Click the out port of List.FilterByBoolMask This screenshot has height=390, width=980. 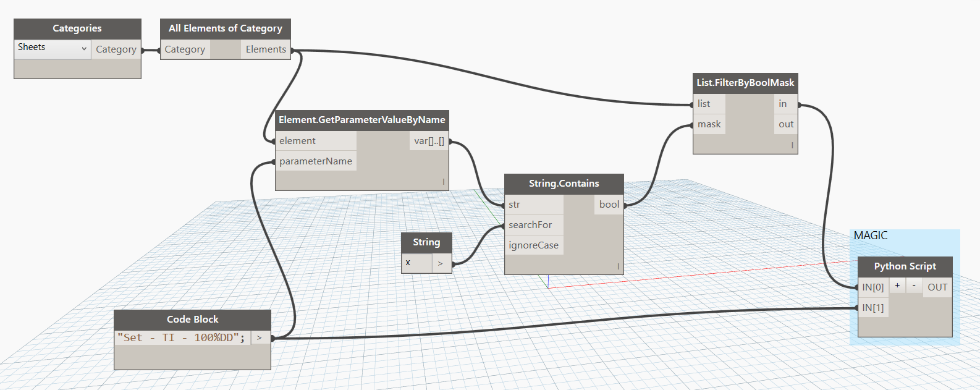click(x=785, y=124)
